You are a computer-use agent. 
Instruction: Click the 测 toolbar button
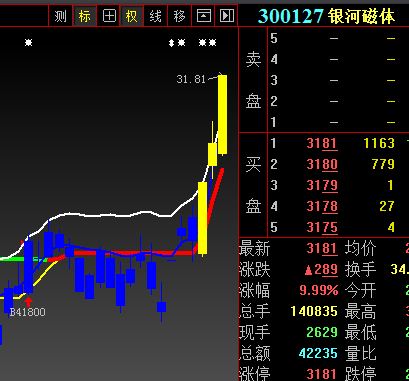pyautogui.click(x=60, y=16)
